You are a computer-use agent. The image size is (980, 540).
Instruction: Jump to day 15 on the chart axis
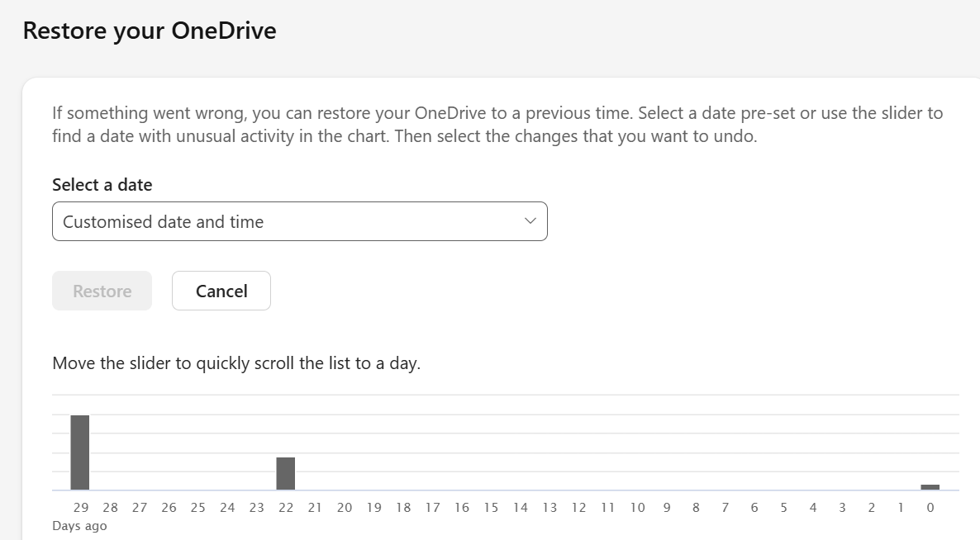pyautogui.click(x=491, y=508)
